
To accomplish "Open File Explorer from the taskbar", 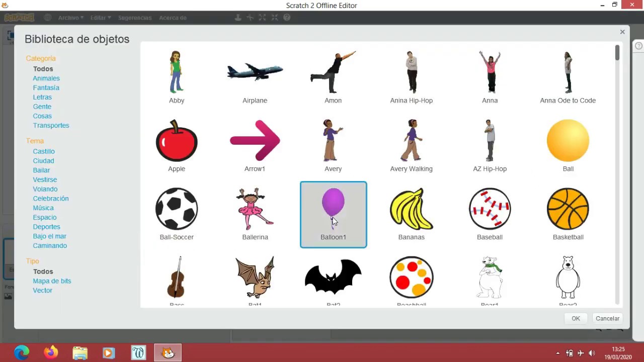I will (x=80, y=353).
